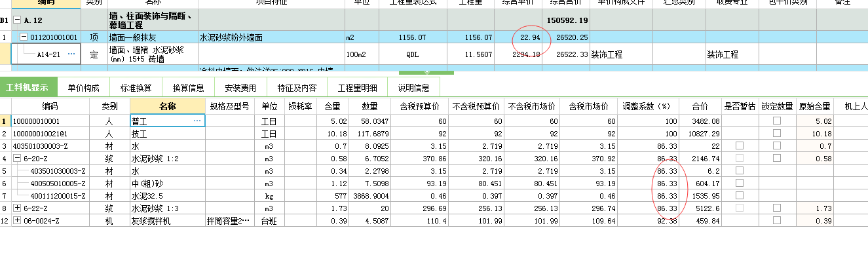
Task: Toggle 锁定数量 checkbox for 水泥砂浆 1:3 row
Action: point(777,208)
